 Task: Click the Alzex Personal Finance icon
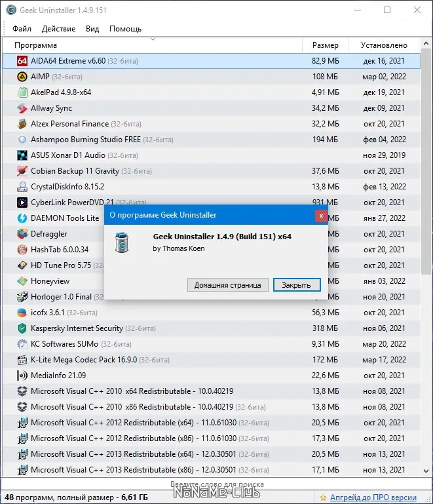22,124
